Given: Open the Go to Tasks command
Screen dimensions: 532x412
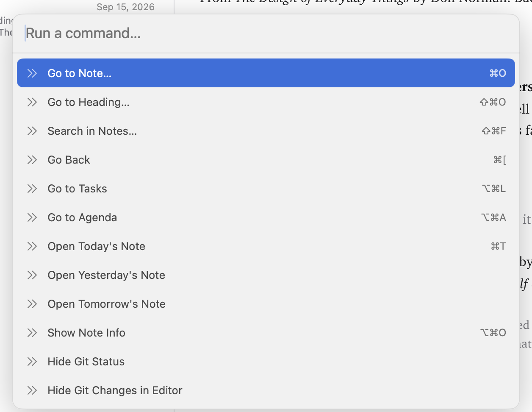Looking at the screenshot, I should pyautogui.click(x=266, y=188).
